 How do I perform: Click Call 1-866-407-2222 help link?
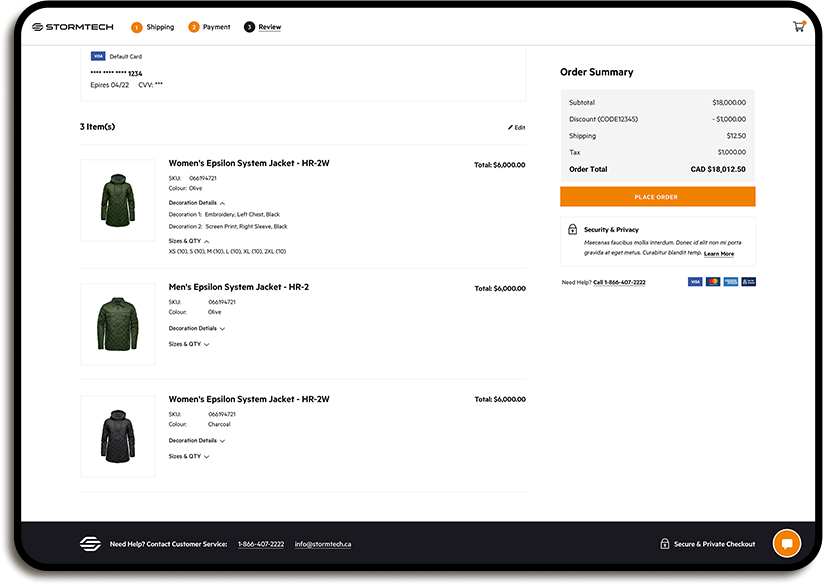619,282
